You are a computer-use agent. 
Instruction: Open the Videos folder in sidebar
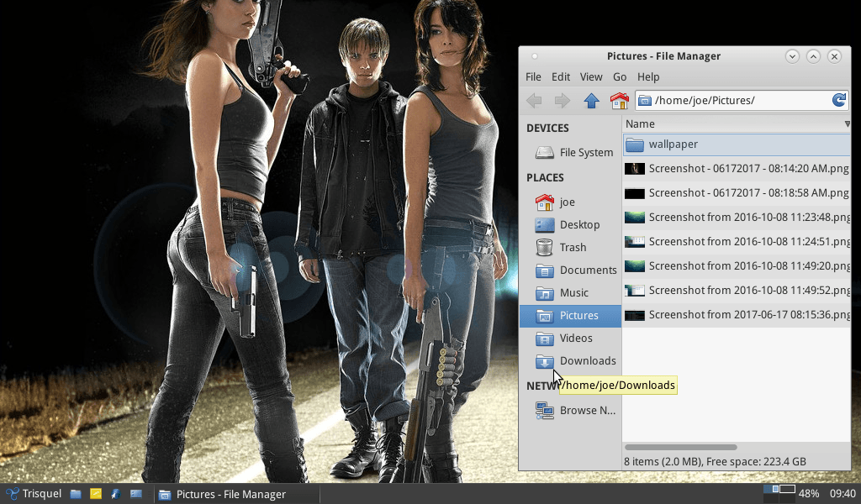[x=571, y=339]
